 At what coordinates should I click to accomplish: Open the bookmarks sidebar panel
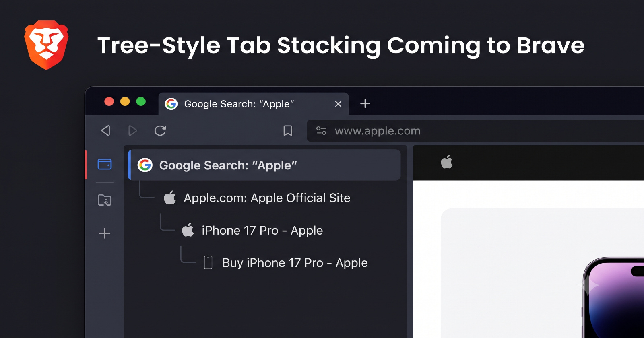point(105,200)
